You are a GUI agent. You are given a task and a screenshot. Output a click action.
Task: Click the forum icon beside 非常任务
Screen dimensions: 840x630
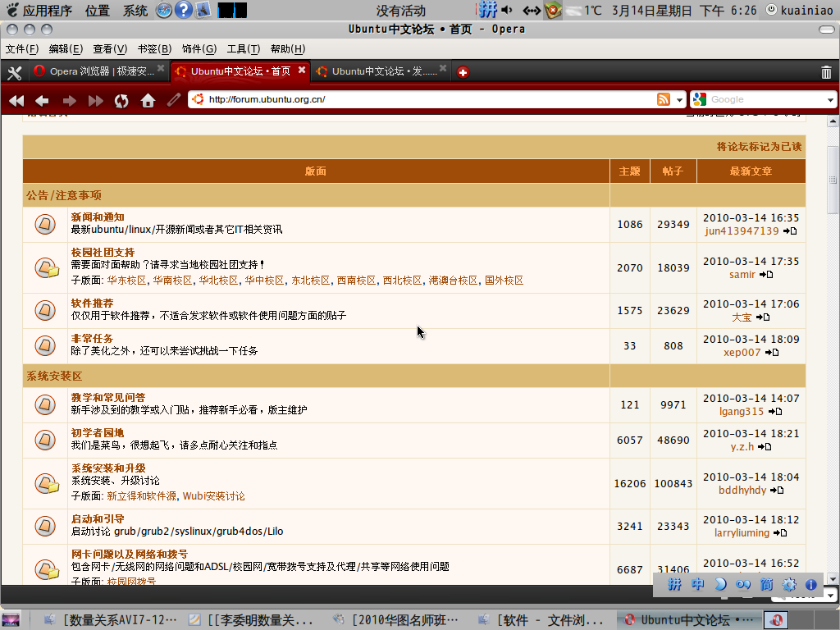[45, 345]
